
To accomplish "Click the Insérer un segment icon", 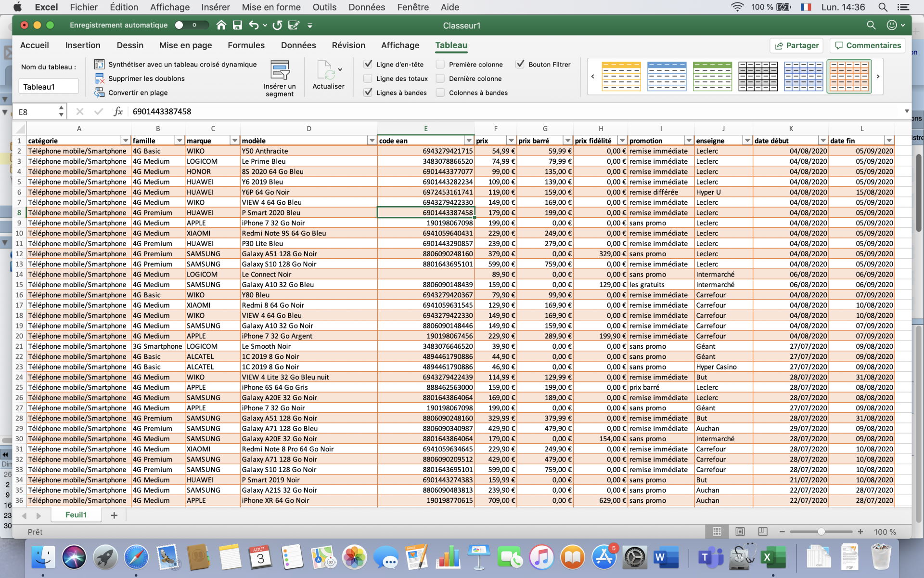I will [x=280, y=71].
